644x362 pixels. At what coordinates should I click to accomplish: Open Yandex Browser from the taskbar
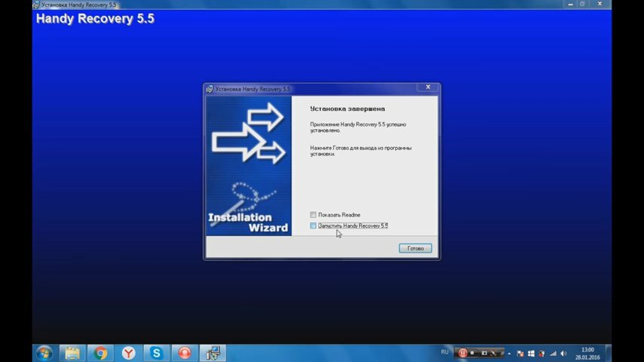tap(128, 353)
